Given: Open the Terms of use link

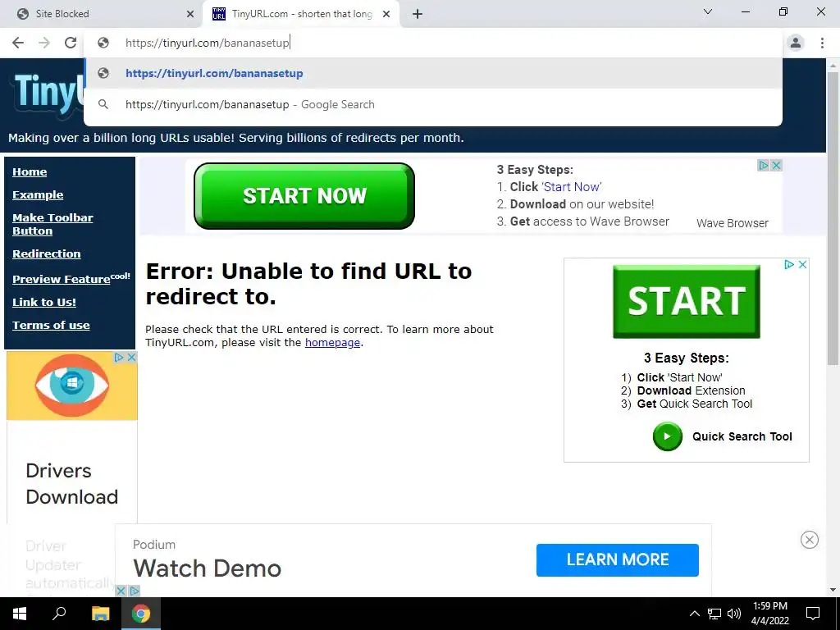Looking at the screenshot, I should coord(51,325).
